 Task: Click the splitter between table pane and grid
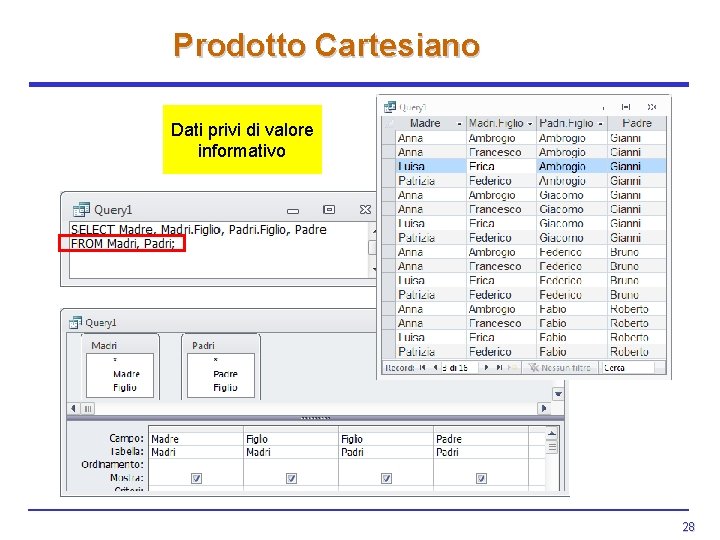pyautogui.click(x=315, y=418)
